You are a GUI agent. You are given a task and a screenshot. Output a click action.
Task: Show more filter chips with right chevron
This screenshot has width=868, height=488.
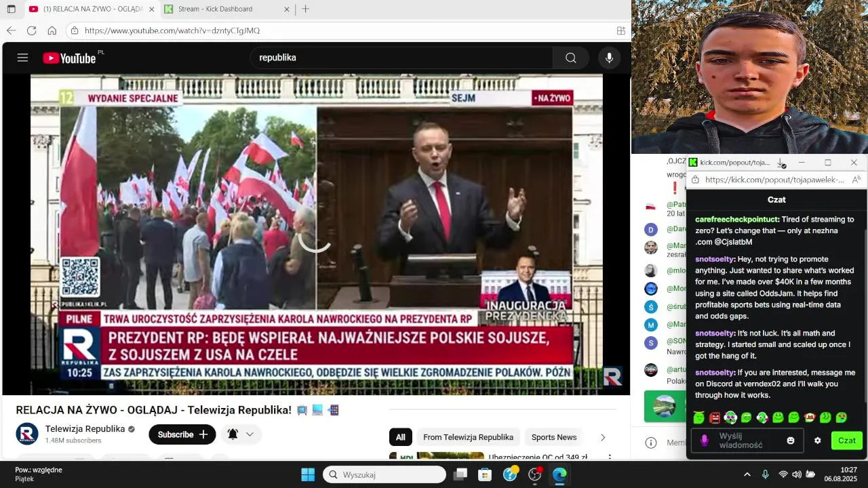[603, 437]
